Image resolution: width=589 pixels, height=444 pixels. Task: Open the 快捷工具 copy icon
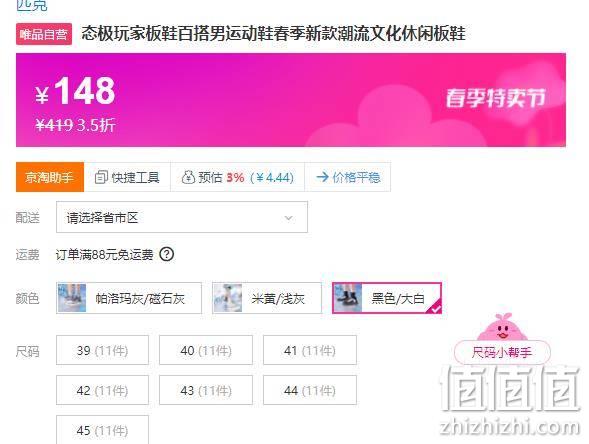click(101, 177)
